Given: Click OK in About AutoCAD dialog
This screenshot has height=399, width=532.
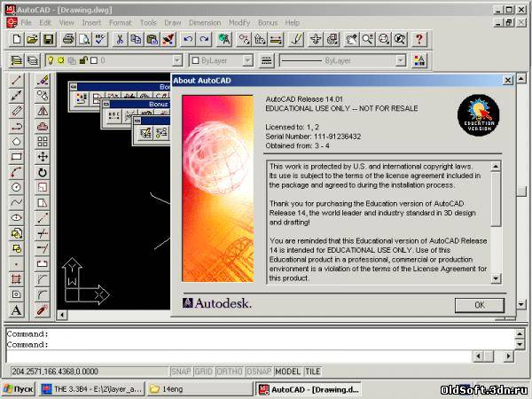Looking at the screenshot, I should pyautogui.click(x=480, y=305).
